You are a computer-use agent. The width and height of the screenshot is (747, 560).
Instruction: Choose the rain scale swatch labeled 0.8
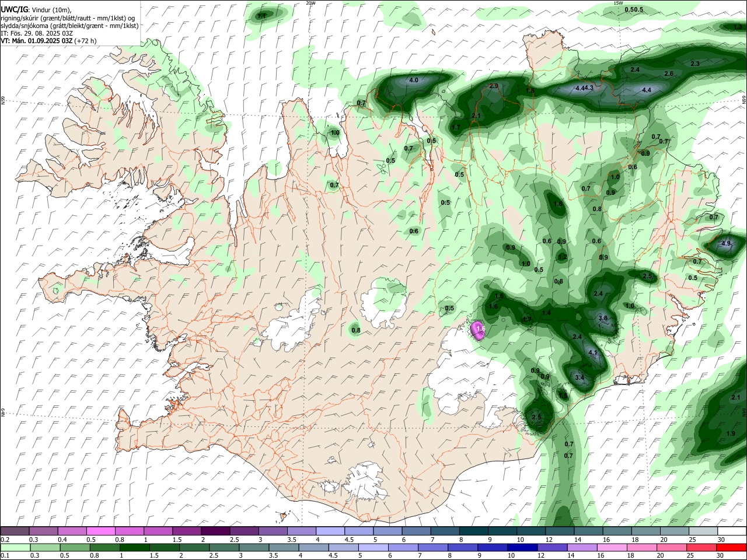[105, 547]
